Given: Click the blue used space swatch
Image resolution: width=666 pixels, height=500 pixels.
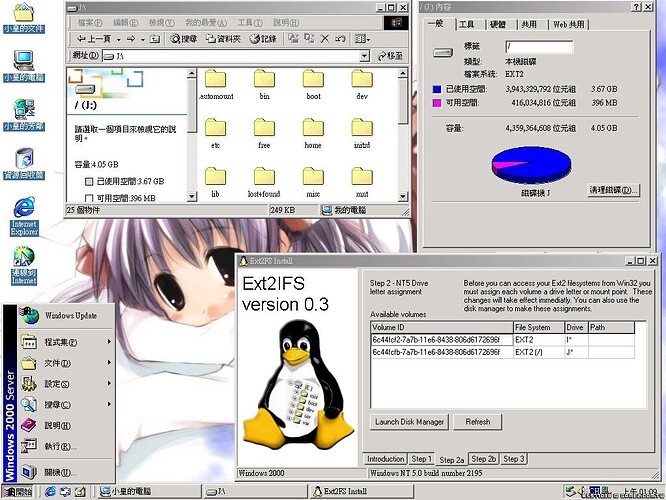Looking at the screenshot, I should [437, 89].
